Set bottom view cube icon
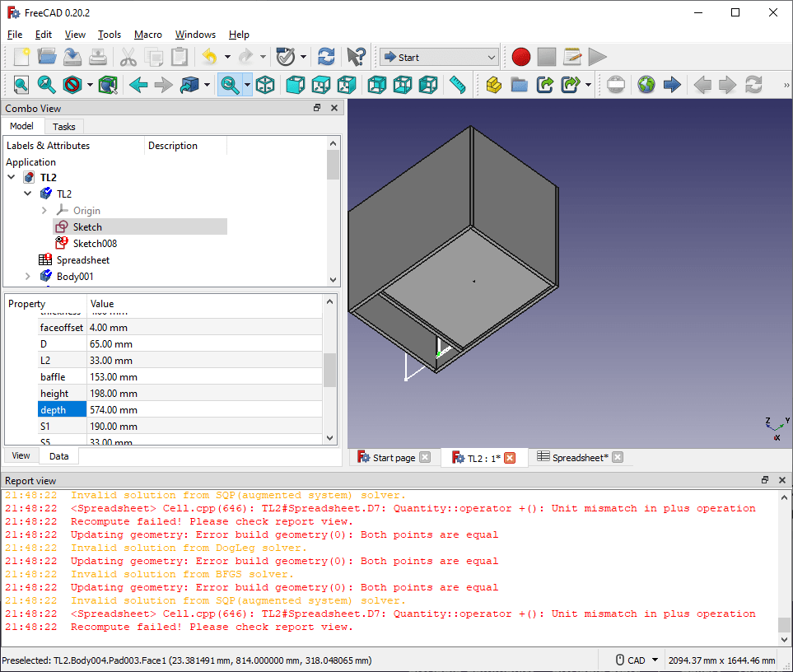The width and height of the screenshot is (793, 672). [403, 85]
